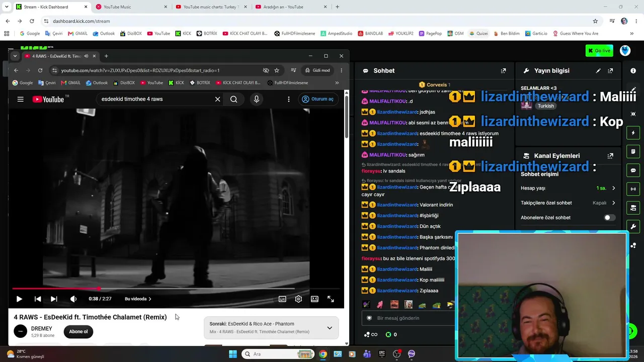
Task: Enter fullscreen in the YouTube player
Action: [331, 299]
